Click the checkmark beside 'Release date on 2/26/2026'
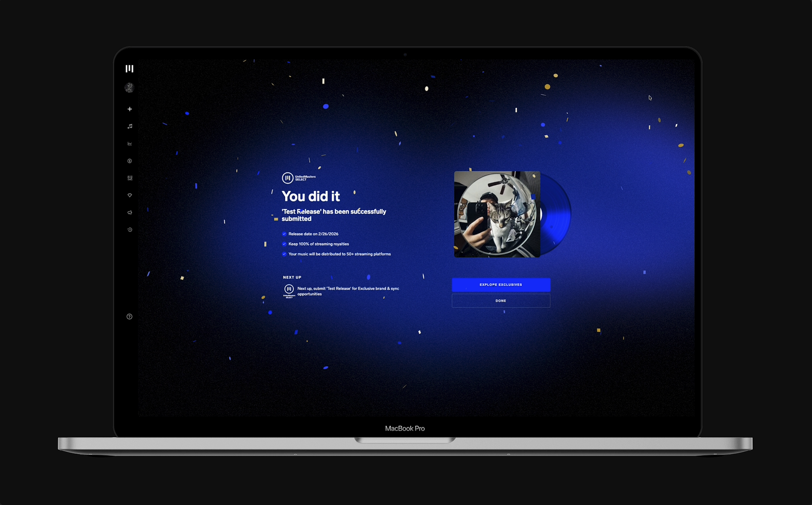812x505 pixels. pos(284,234)
